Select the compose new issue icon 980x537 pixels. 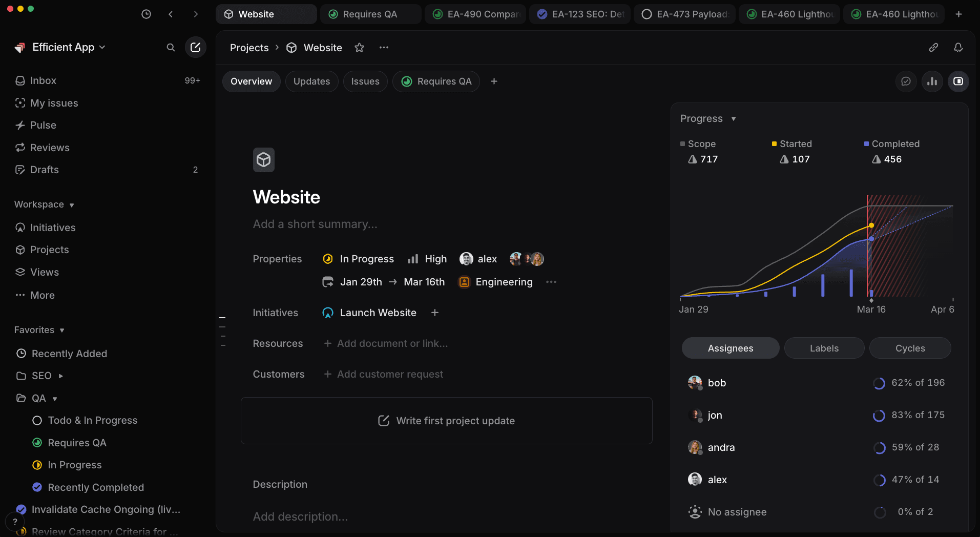click(196, 47)
